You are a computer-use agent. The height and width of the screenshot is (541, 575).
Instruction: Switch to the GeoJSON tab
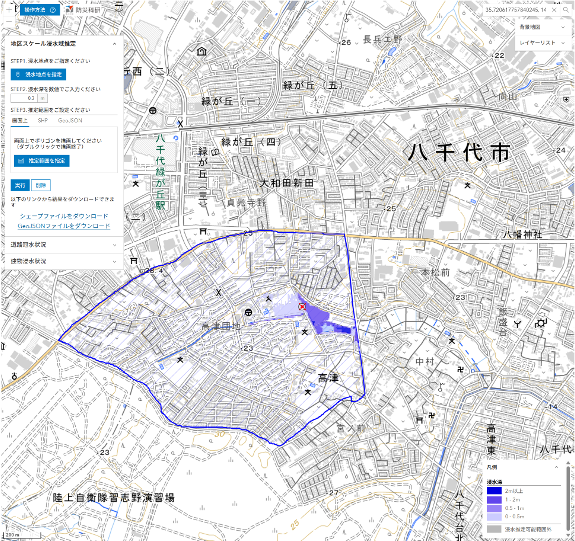[70, 120]
